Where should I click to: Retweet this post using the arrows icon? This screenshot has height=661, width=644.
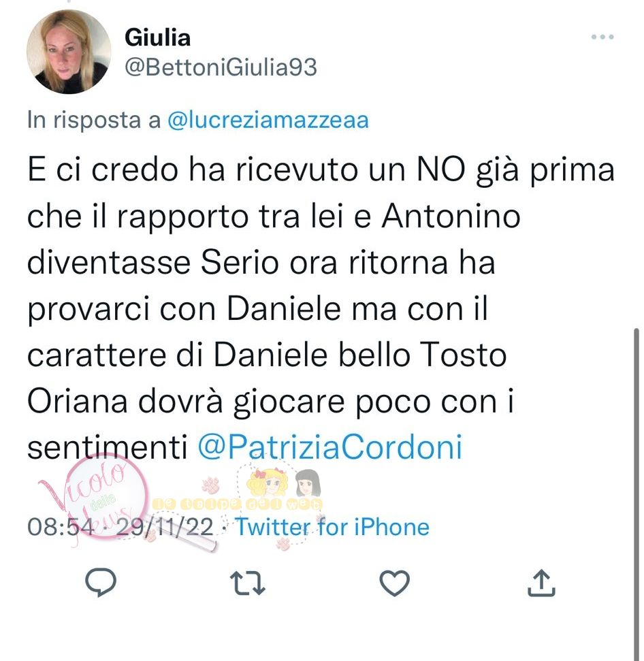pos(247,583)
